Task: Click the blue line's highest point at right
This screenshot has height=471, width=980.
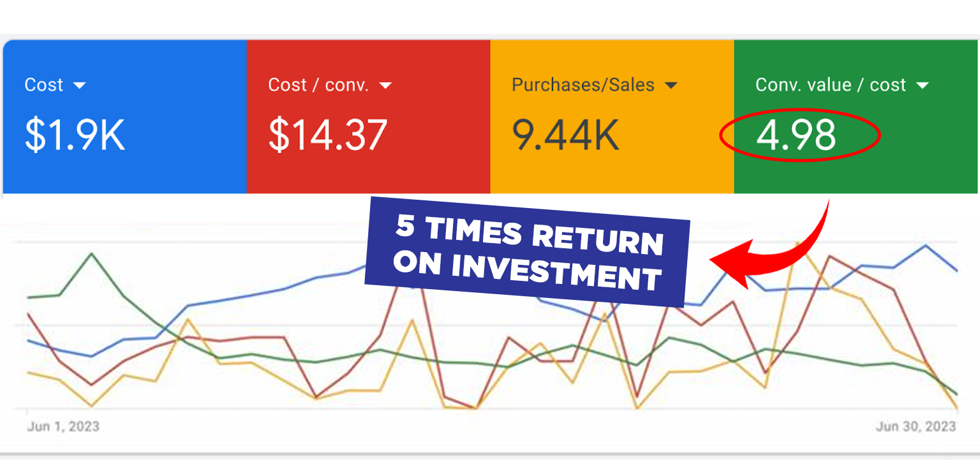Action: tap(926, 245)
